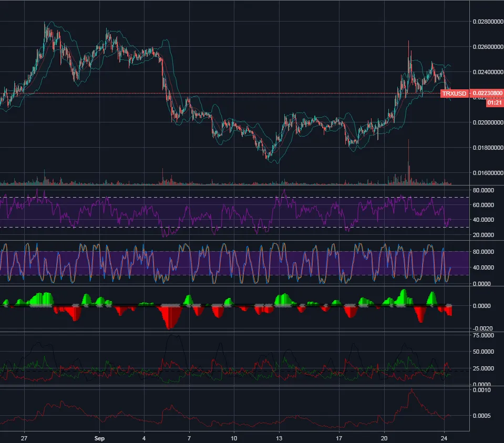Click the -0.0020 histogram scale label

(x=483, y=328)
